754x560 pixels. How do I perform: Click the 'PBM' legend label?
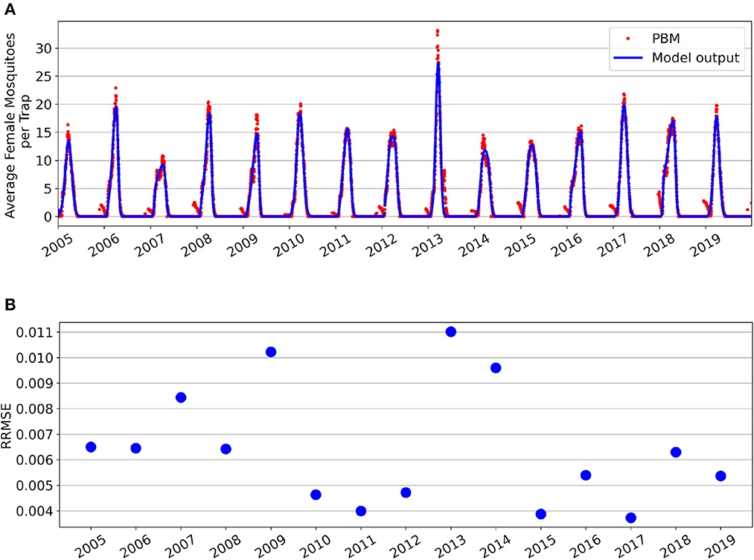(x=665, y=39)
